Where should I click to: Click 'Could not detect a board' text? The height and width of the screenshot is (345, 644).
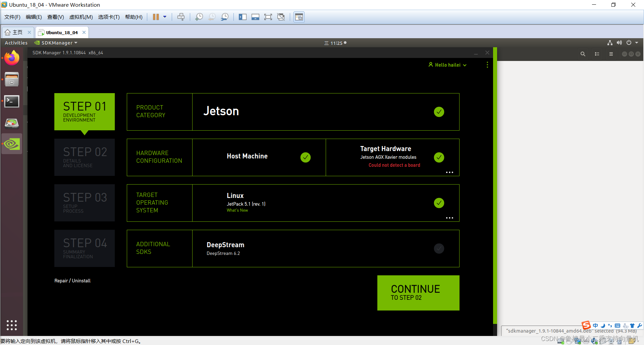click(394, 165)
